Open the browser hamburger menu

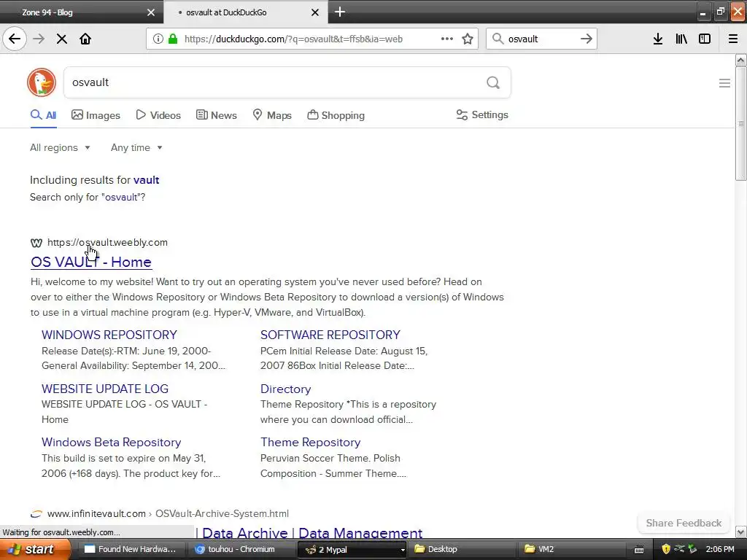[733, 39]
